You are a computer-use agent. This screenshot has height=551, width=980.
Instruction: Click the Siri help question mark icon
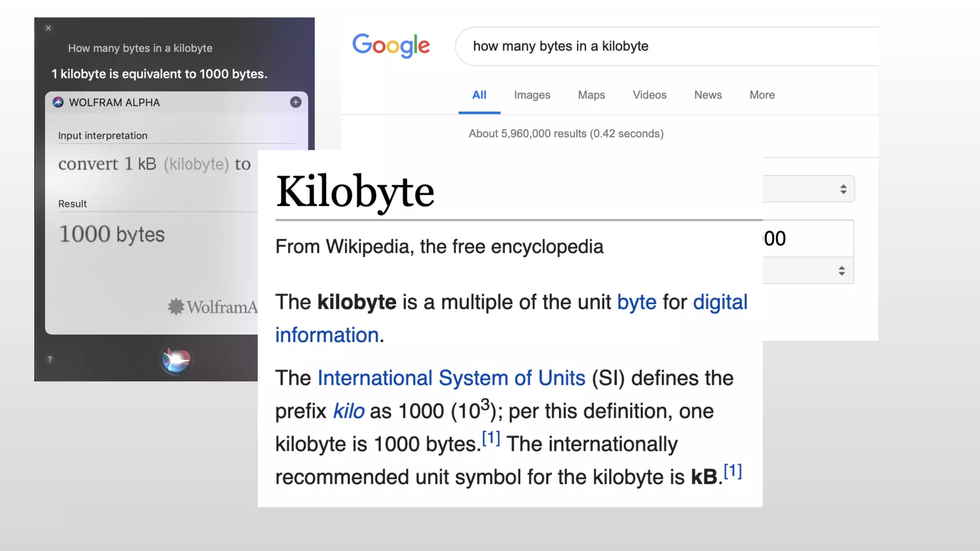(50, 359)
